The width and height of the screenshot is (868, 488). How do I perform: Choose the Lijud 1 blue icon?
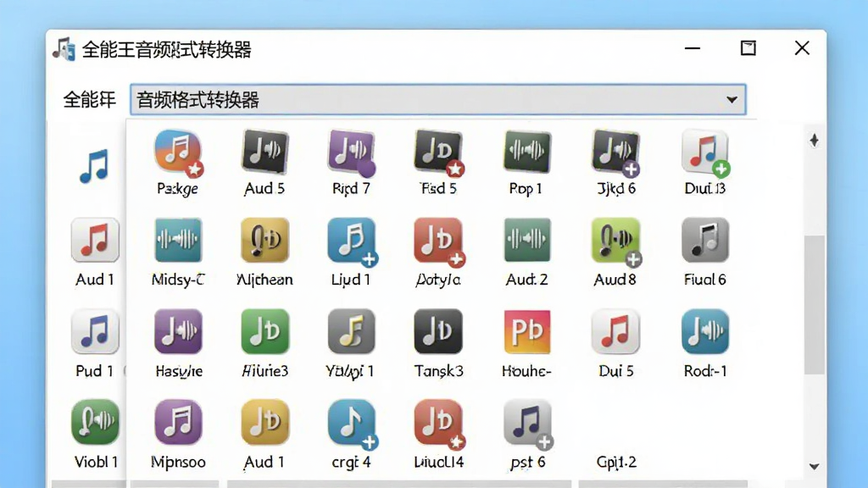tap(352, 241)
